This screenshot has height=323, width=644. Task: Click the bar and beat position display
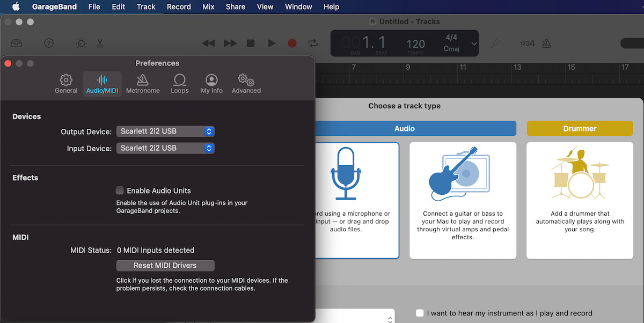[364, 43]
